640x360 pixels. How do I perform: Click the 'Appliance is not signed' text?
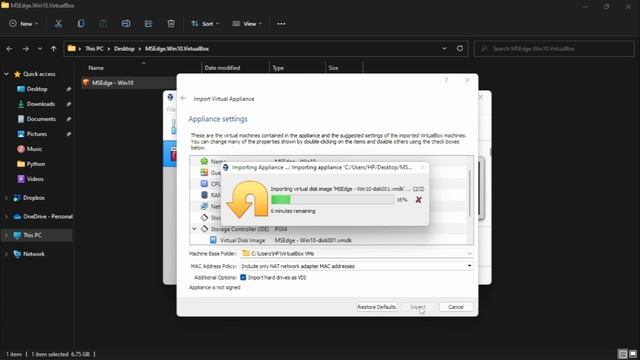click(215, 287)
